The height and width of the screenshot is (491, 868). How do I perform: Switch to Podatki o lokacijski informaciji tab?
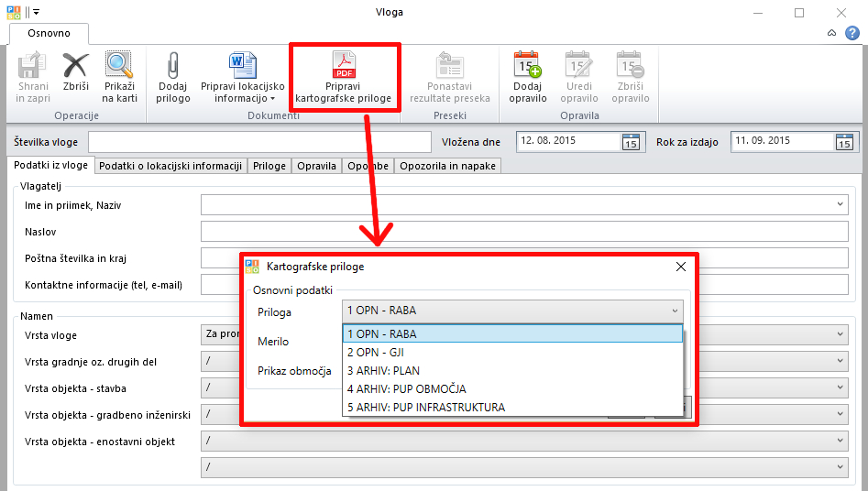tap(170, 166)
